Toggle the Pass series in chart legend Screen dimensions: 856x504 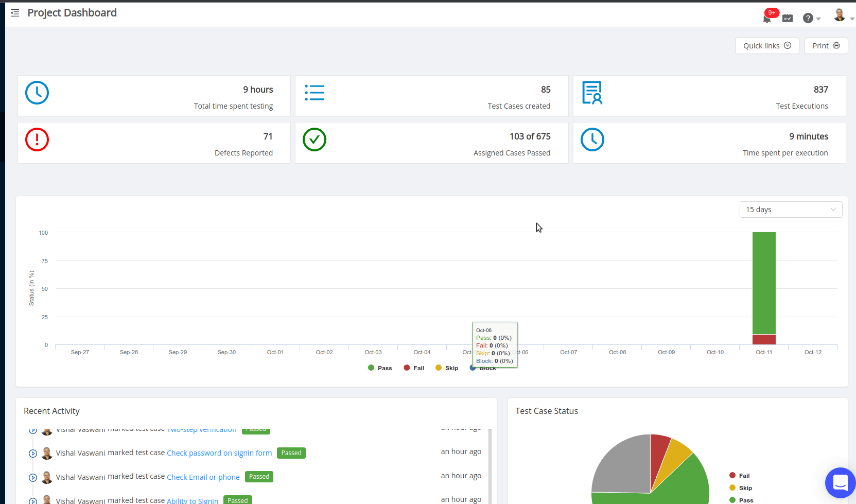tap(380, 368)
